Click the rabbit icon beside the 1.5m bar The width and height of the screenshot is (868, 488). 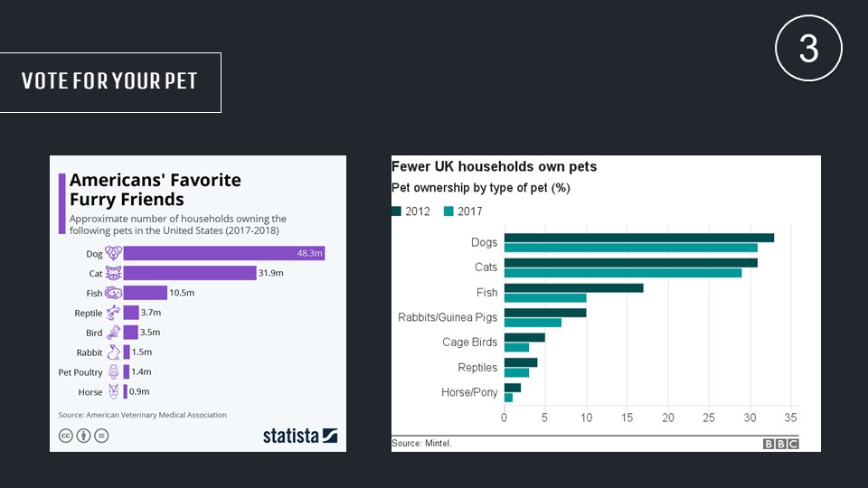113,352
